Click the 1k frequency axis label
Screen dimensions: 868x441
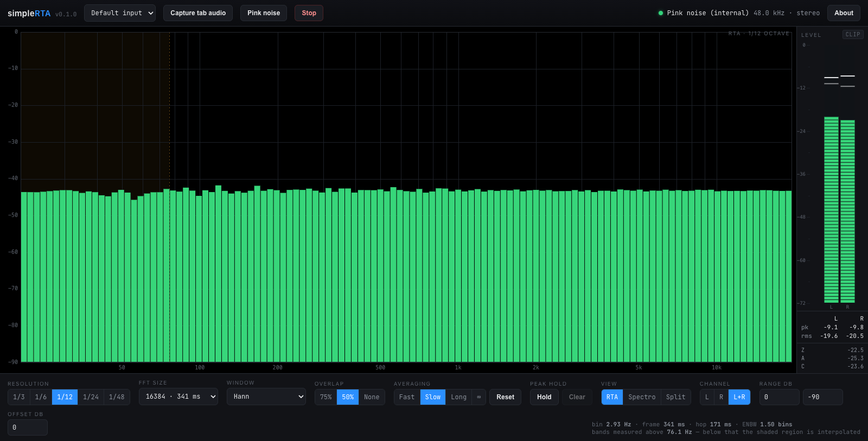[x=458, y=368]
